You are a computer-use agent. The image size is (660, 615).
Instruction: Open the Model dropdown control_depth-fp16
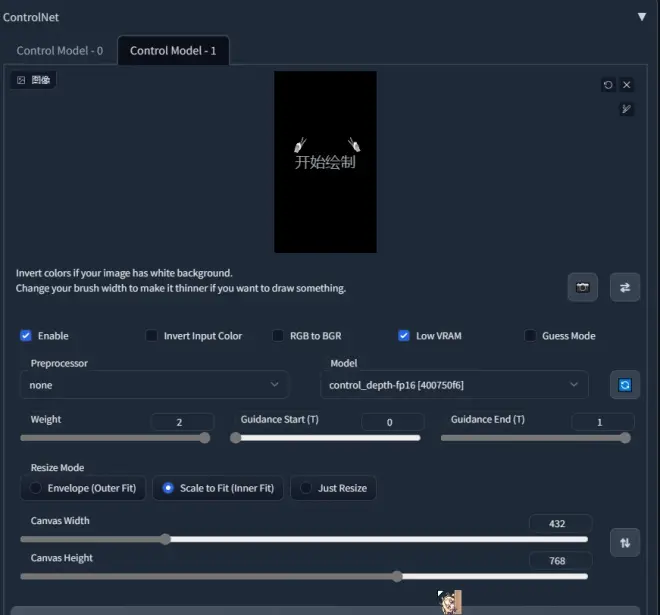click(454, 385)
